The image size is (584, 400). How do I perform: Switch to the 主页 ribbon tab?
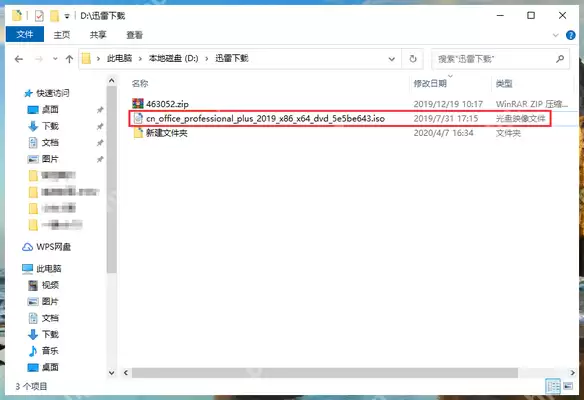62,35
